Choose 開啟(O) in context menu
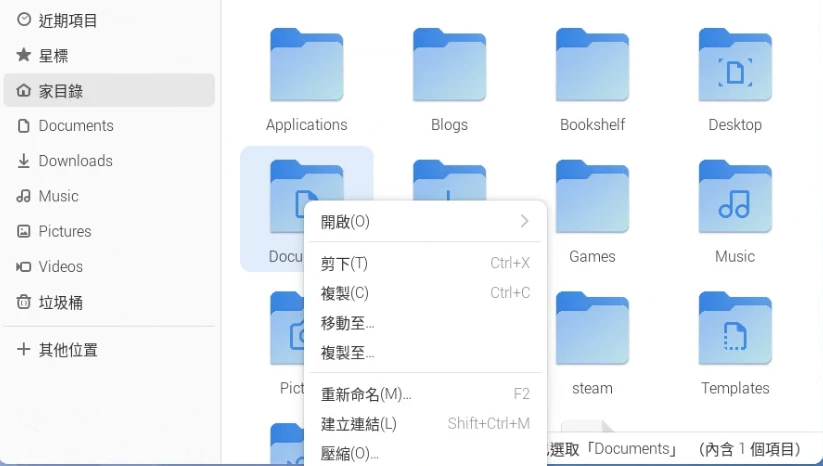The width and height of the screenshot is (823, 466). [425, 221]
